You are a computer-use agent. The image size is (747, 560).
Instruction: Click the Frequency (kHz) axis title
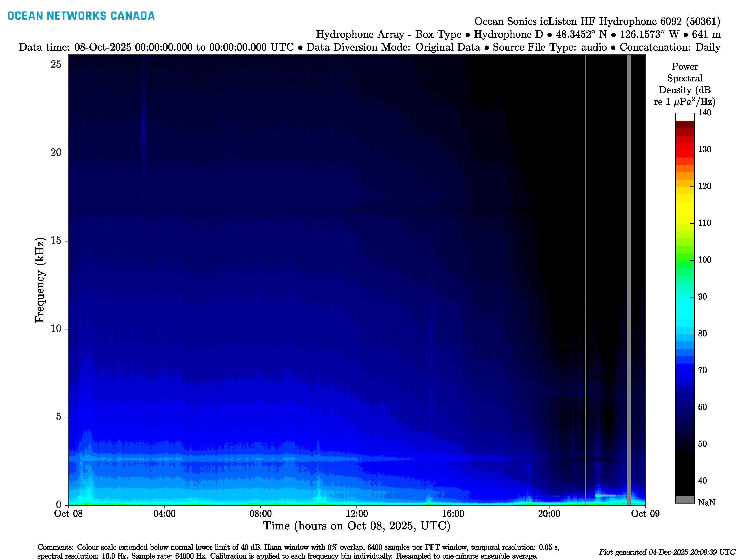[39, 280]
